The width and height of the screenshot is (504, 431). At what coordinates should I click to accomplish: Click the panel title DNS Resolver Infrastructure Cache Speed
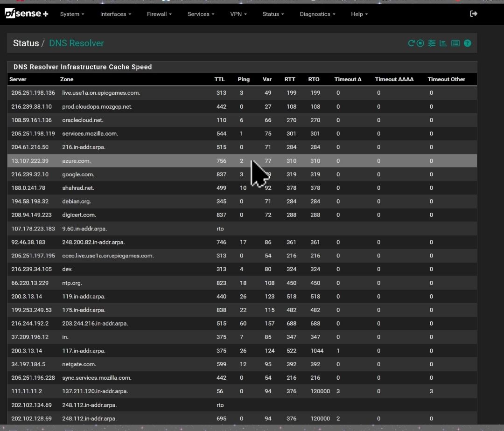83,67
